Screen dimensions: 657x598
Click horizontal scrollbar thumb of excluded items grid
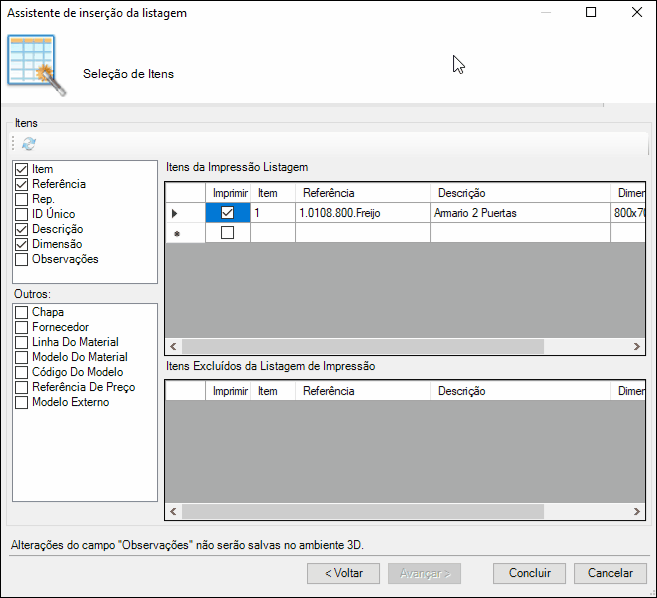(x=363, y=511)
